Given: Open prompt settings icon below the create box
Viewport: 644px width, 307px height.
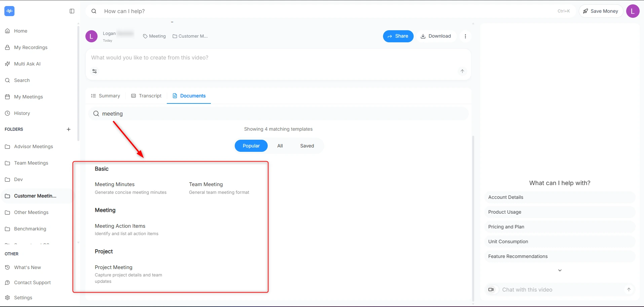Looking at the screenshot, I should (94, 71).
